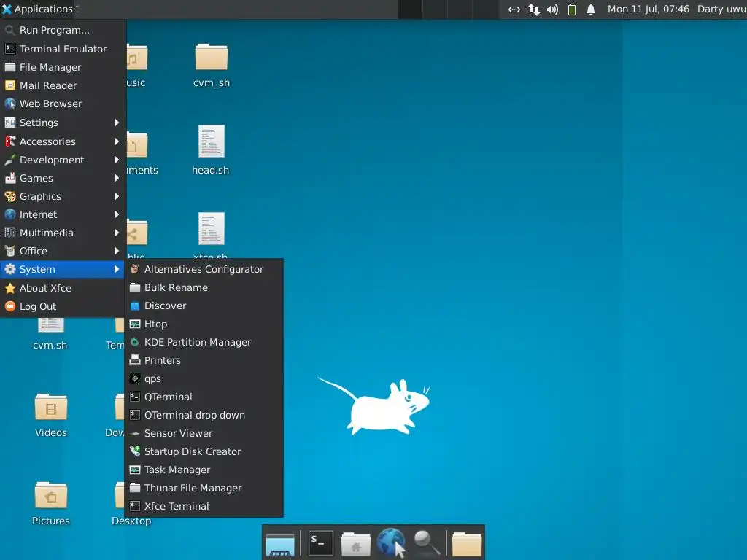Screen dimensions: 747x560
Task: Click the volume speaker tray icon
Action: pos(552,9)
